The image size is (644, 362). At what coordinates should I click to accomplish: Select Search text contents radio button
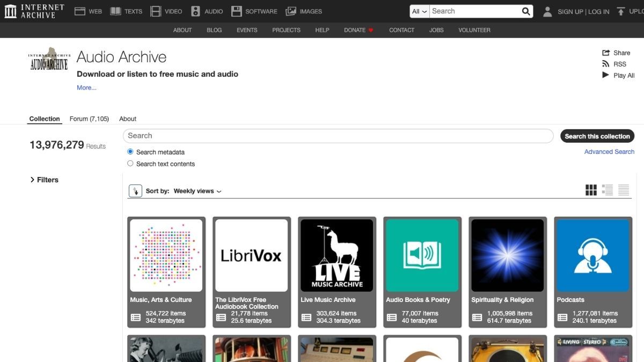(130, 164)
